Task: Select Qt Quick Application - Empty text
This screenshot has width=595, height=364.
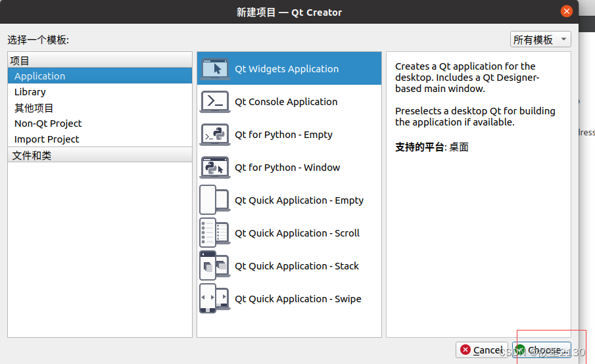Action: pos(299,200)
